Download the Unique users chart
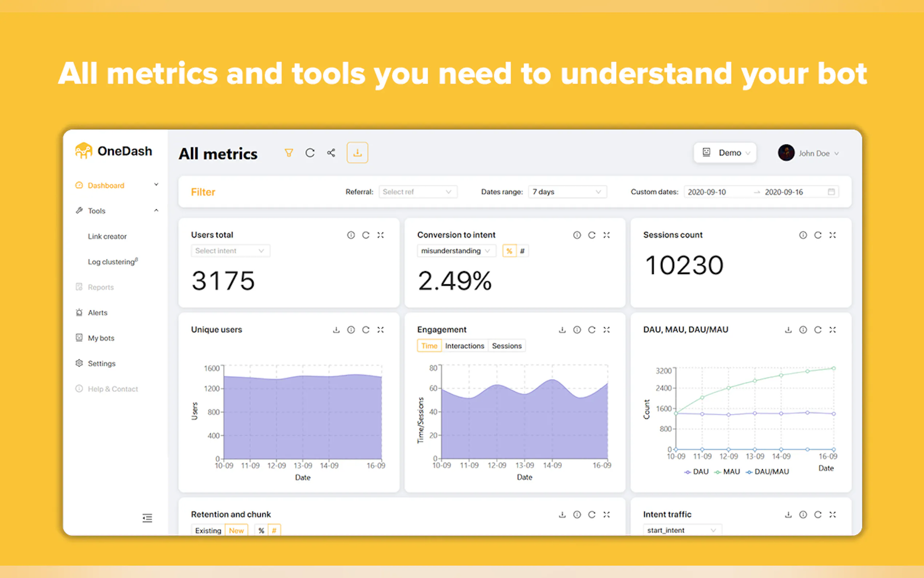 (336, 329)
